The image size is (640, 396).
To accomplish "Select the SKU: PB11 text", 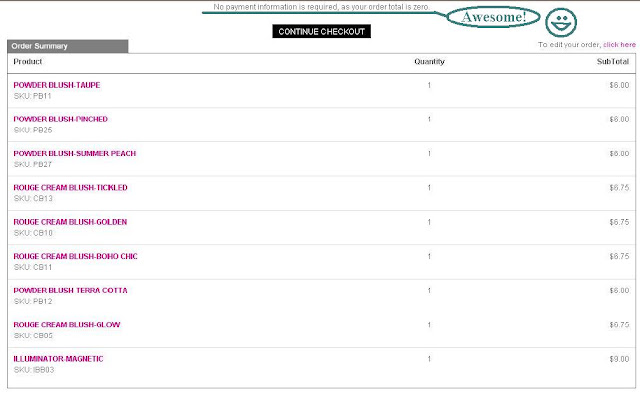I will (x=33, y=96).
